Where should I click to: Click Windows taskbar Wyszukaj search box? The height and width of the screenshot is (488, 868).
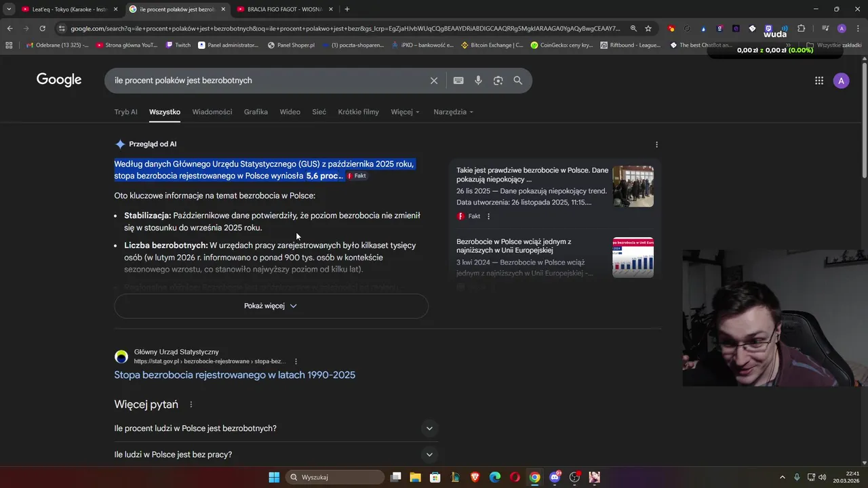click(x=335, y=477)
